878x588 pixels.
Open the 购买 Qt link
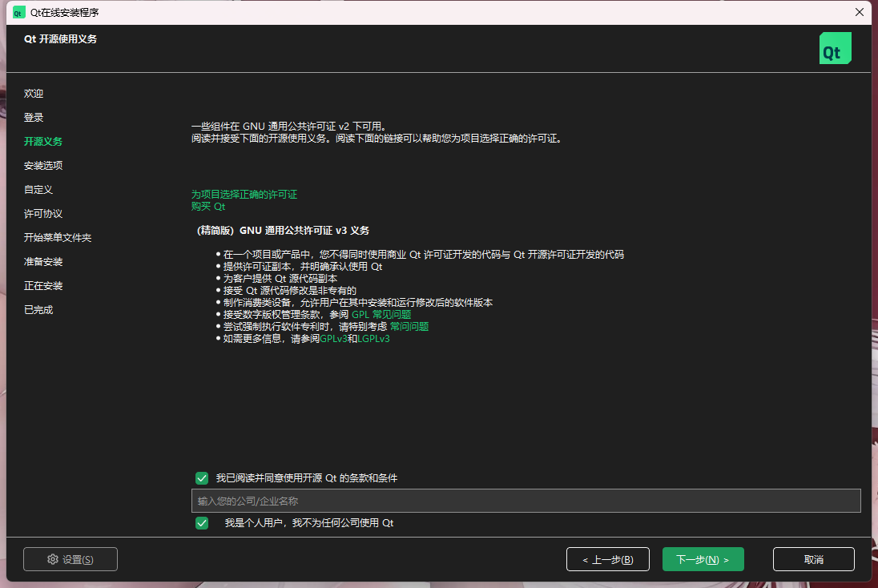(208, 207)
